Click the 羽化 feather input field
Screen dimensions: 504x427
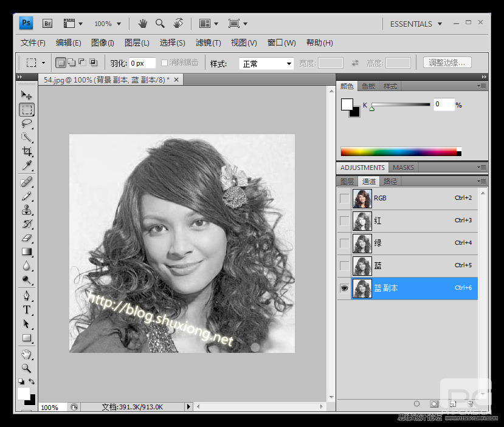click(142, 63)
